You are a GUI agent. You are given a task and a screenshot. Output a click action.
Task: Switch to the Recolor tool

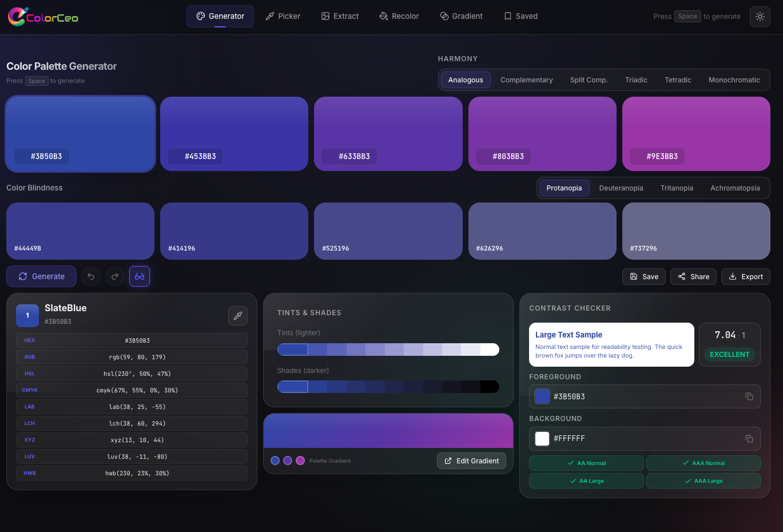[399, 16]
